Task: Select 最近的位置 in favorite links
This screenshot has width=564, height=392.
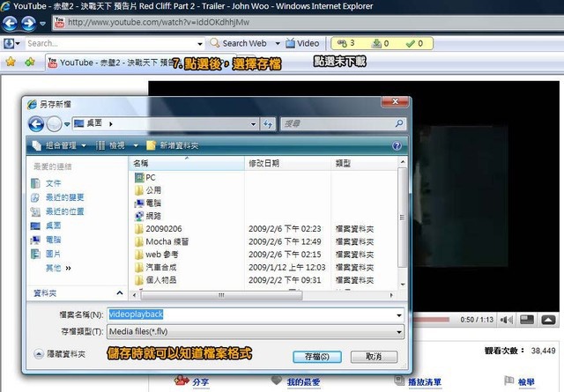Action: click(57, 211)
